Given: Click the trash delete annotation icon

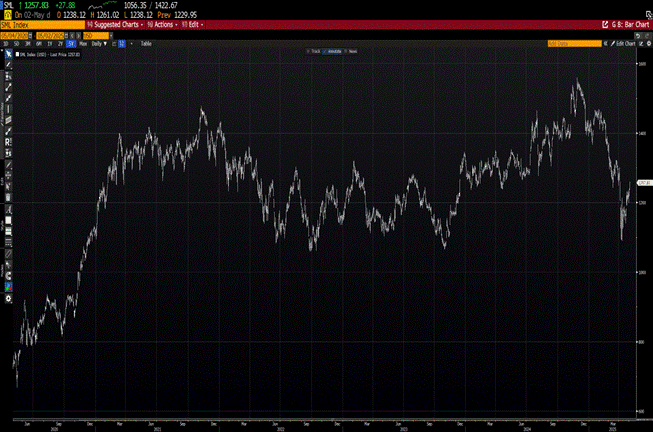Looking at the screenshot, I should [8, 197].
